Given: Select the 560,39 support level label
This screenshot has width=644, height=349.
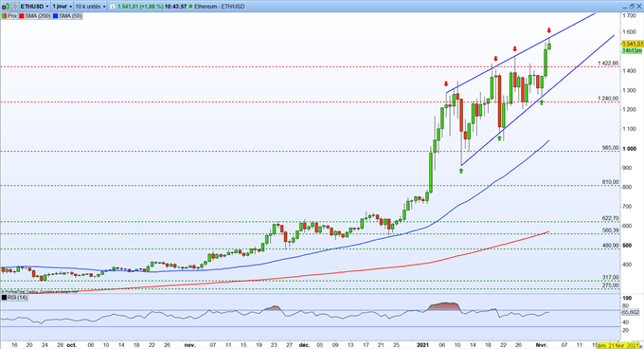Looking at the screenshot, I should pyautogui.click(x=610, y=230).
